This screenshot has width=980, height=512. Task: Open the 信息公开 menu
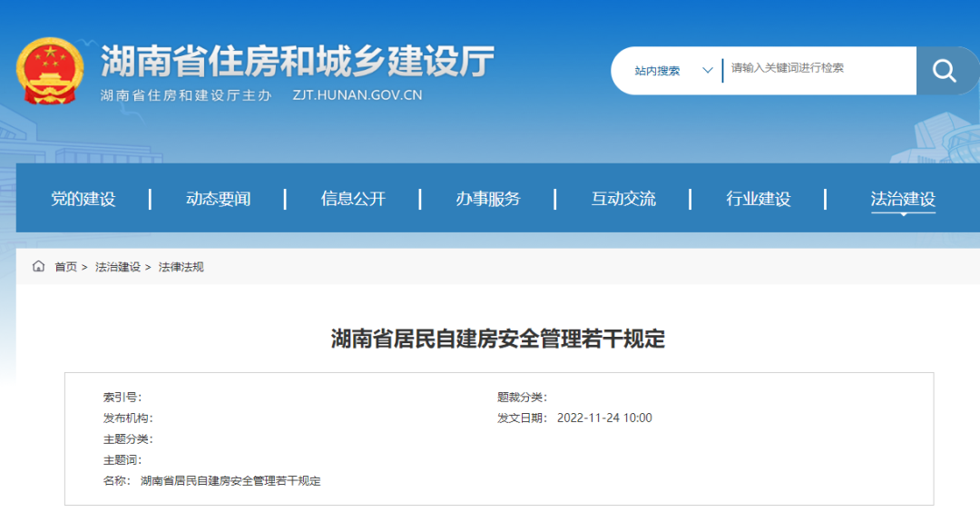pyautogui.click(x=353, y=200)
